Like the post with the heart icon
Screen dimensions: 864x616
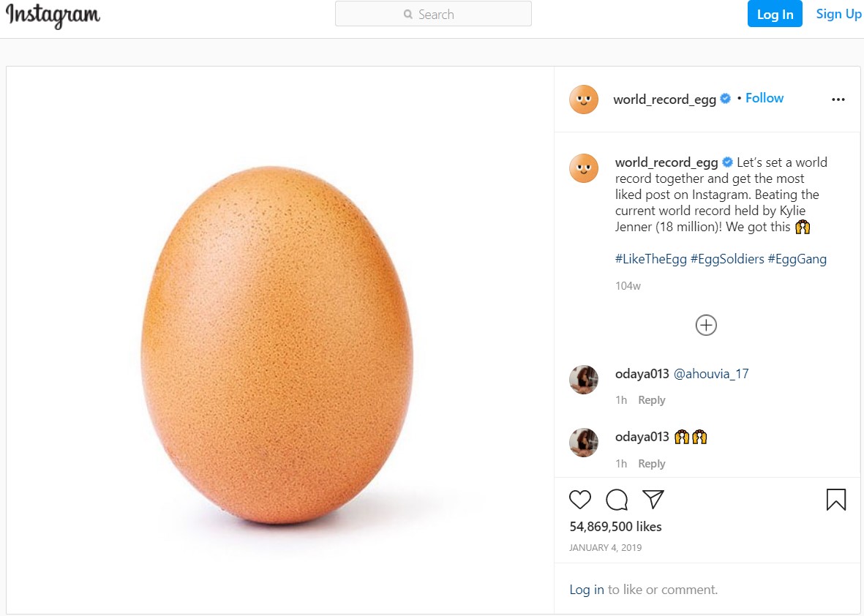tap(579, 500)
